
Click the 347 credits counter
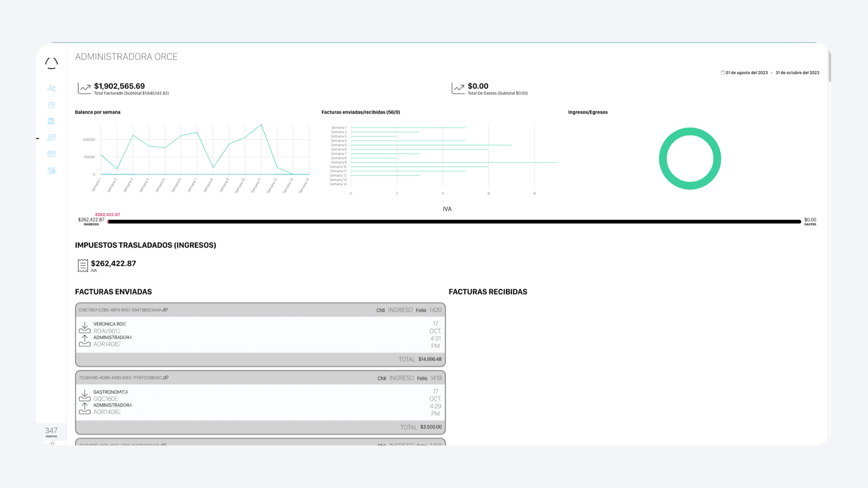point(51,432)
